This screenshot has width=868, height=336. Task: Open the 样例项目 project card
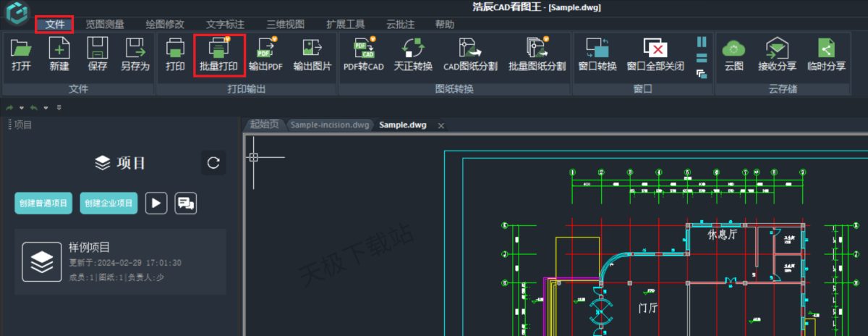[x=120, y=261]
